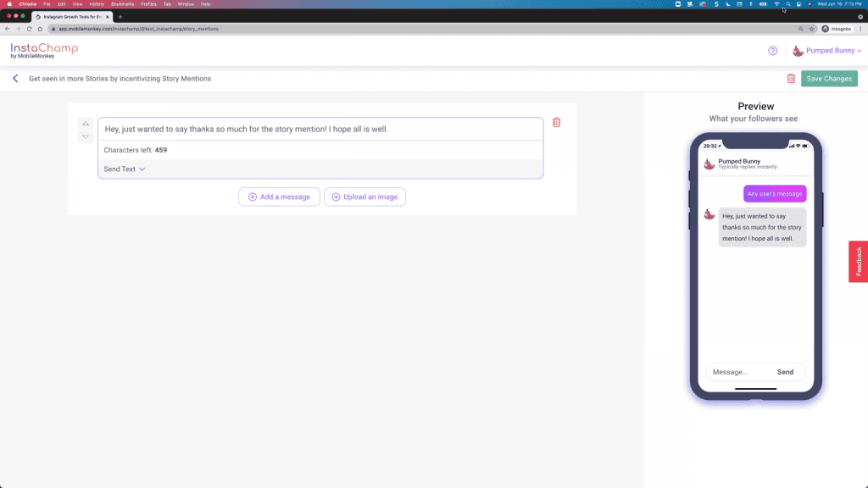868x488 pixels.
Task: Click the Save Changes button
Action: [829, 78]
